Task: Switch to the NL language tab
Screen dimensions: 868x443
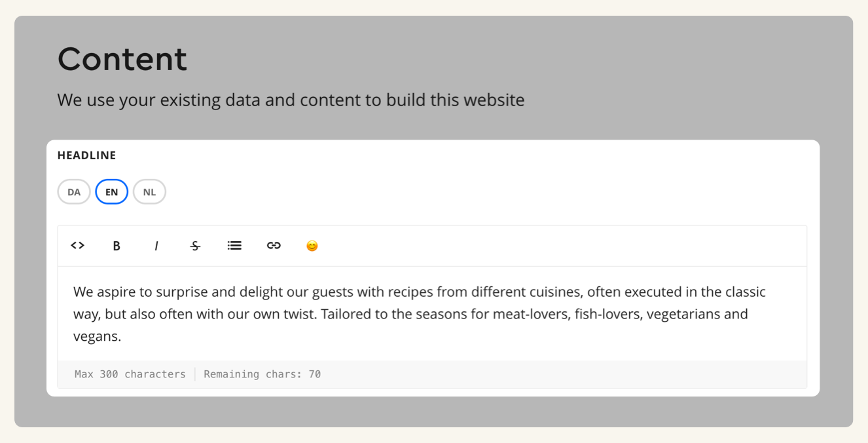Action: pos(149,192)
